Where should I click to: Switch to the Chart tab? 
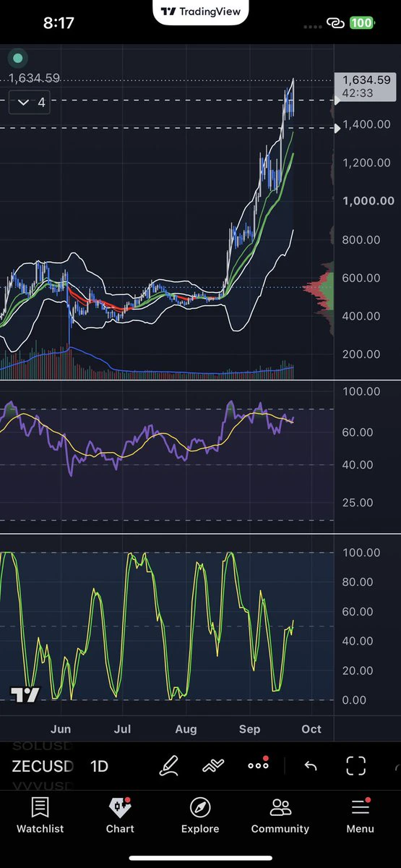point(120,815)
